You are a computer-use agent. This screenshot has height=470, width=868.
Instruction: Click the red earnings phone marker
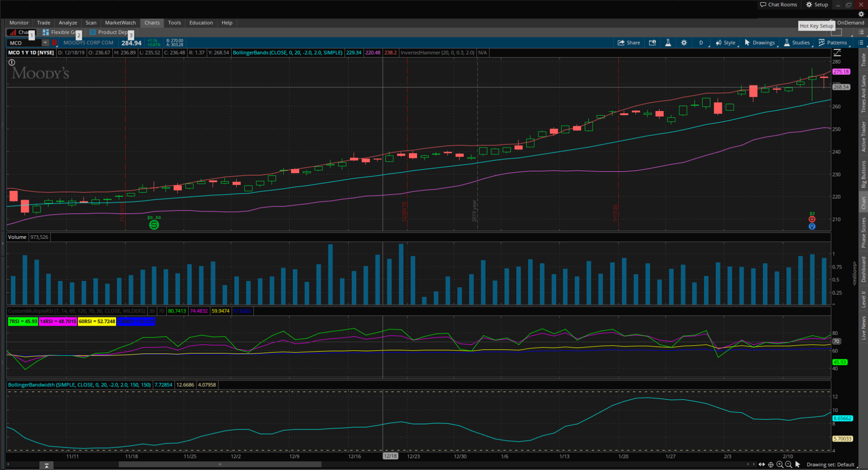[x=812, y=219]
